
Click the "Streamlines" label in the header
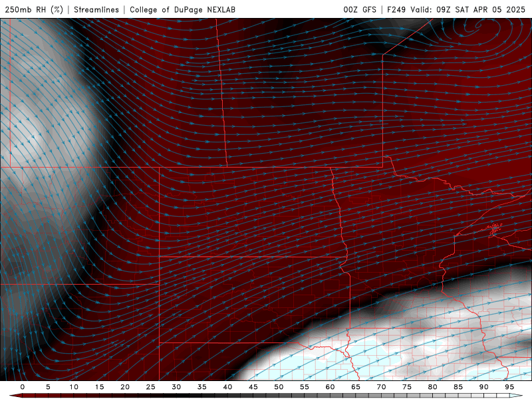[96, 9]
